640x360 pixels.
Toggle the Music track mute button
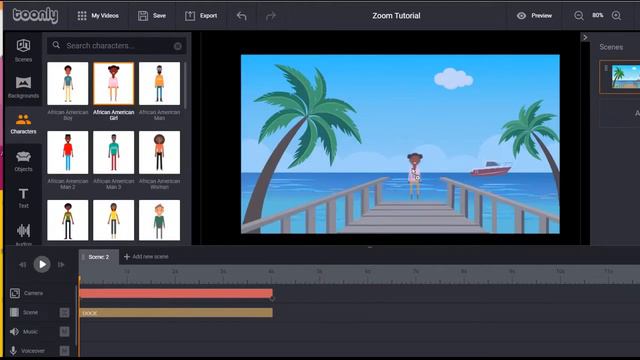coord(64,332)
